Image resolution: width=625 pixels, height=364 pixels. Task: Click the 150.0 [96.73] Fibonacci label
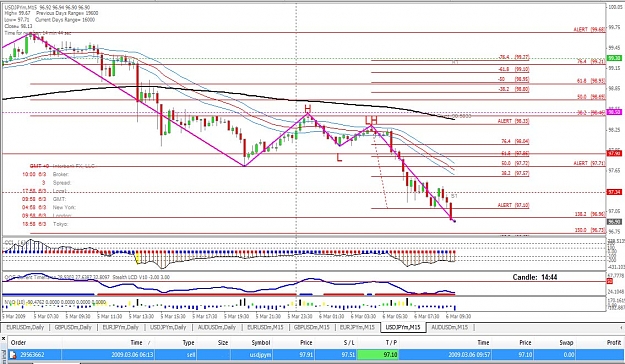tap(590, 230)
